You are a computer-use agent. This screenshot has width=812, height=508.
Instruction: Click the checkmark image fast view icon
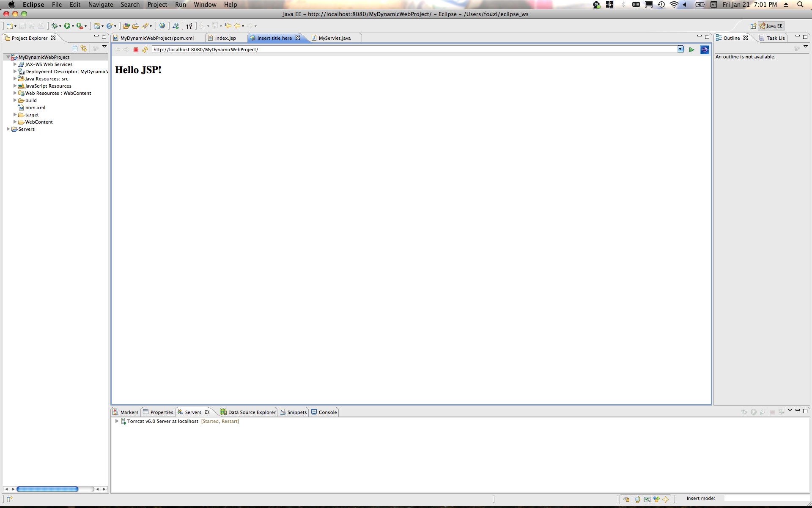pos(647,500)
